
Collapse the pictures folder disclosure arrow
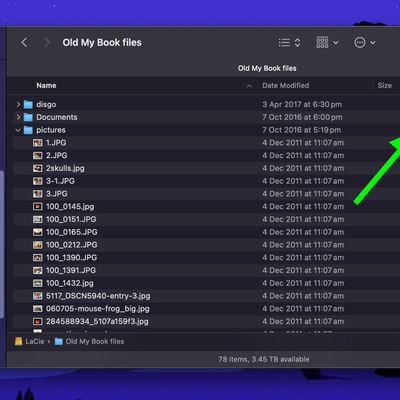(18, 130)
